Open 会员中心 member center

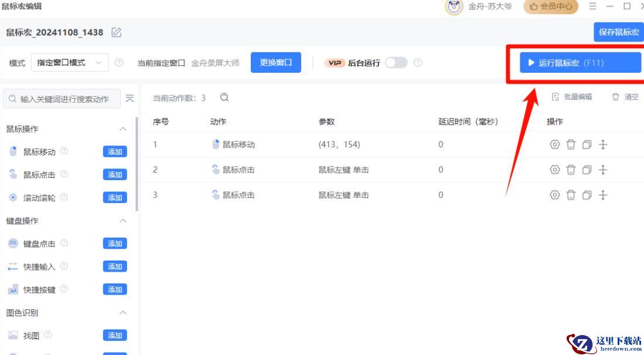(x=550, y=6)
